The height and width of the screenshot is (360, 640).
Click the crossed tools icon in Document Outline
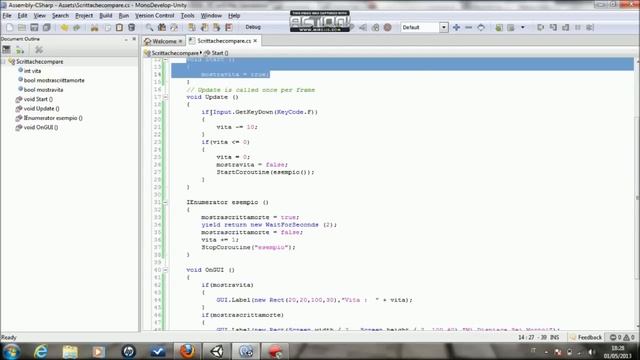click(x=39, y=50)
